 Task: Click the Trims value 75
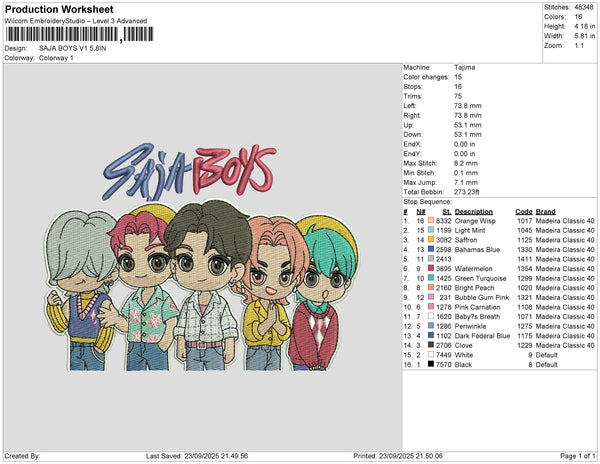click(458, 96)
